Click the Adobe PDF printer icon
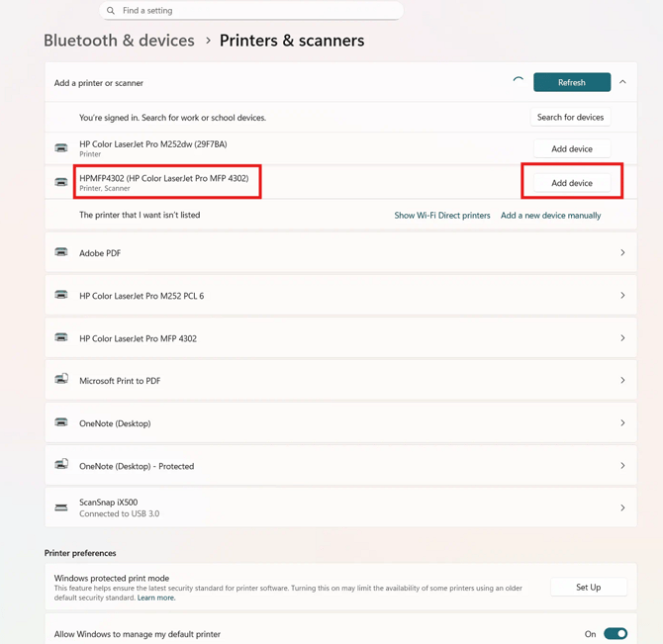The image size is (663, 644). (x=61, y=253)
